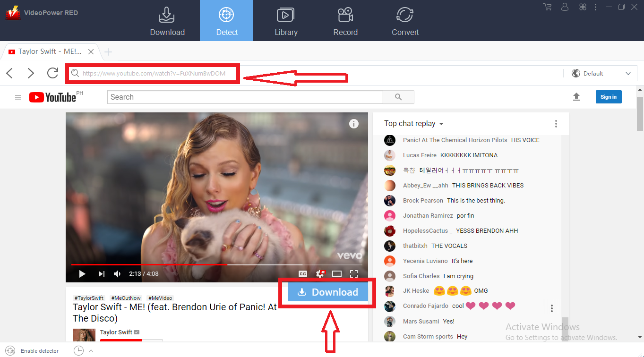Image resolution: width=644 pixels, height=357 pixels.
Task: Open the Library panel
Action: point(286,21)
